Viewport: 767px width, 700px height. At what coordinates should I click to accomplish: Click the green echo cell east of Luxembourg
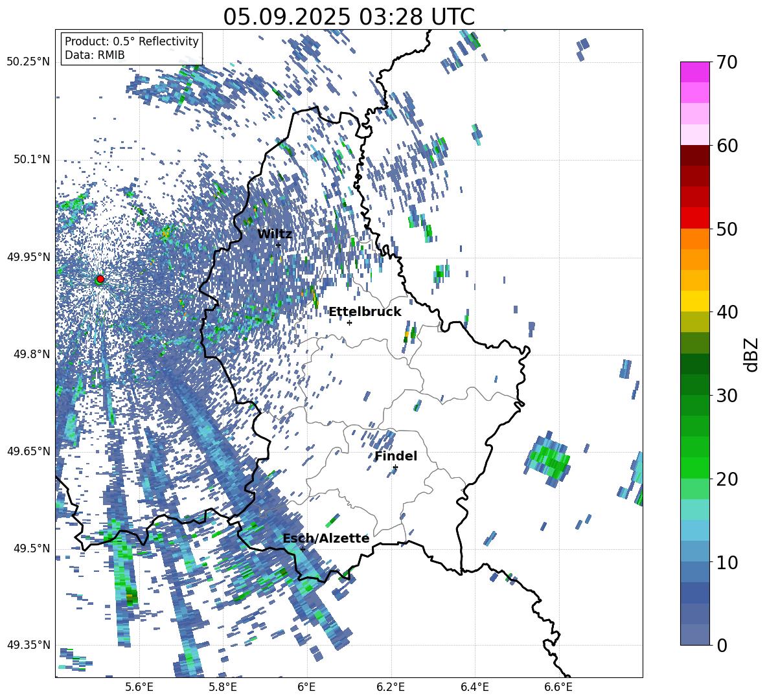point(548,458)
